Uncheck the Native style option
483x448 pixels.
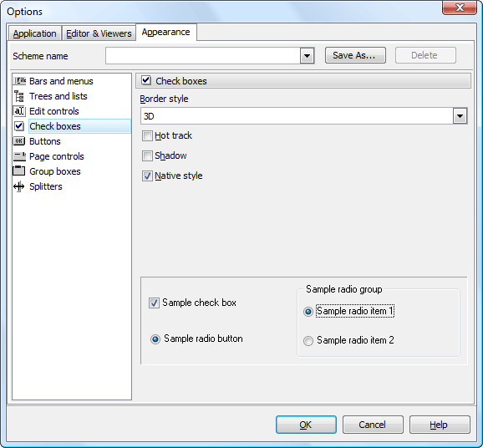coord(147,176)
